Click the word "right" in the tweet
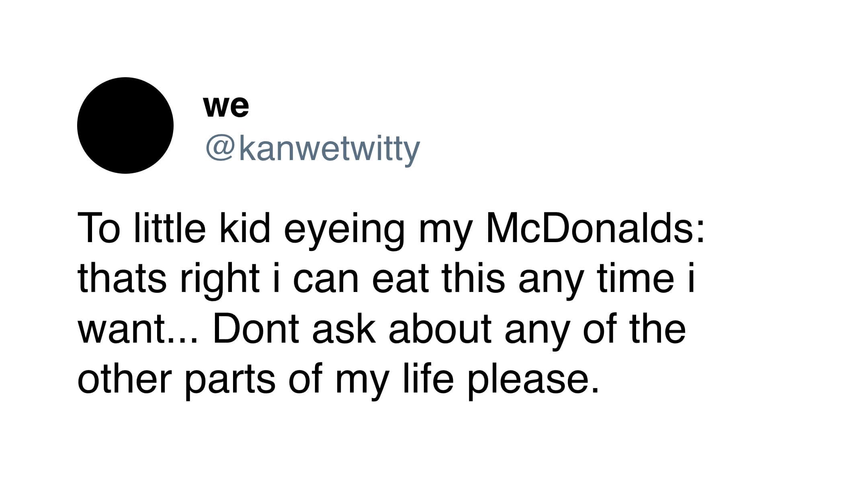Viewport: 868px width, 481px height. 219,280
